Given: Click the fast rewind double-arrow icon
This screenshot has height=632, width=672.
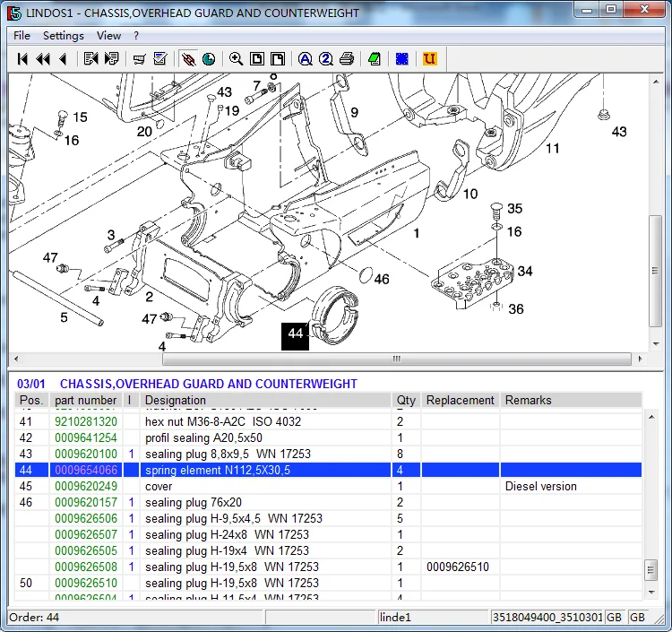Looking at the screenshot, I should click(x=42, y=59).
